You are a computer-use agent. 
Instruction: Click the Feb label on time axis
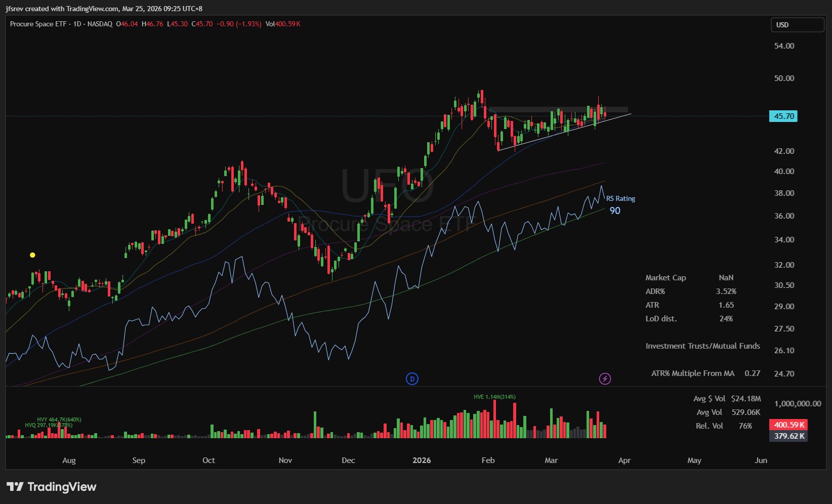(x=488, y=460)
